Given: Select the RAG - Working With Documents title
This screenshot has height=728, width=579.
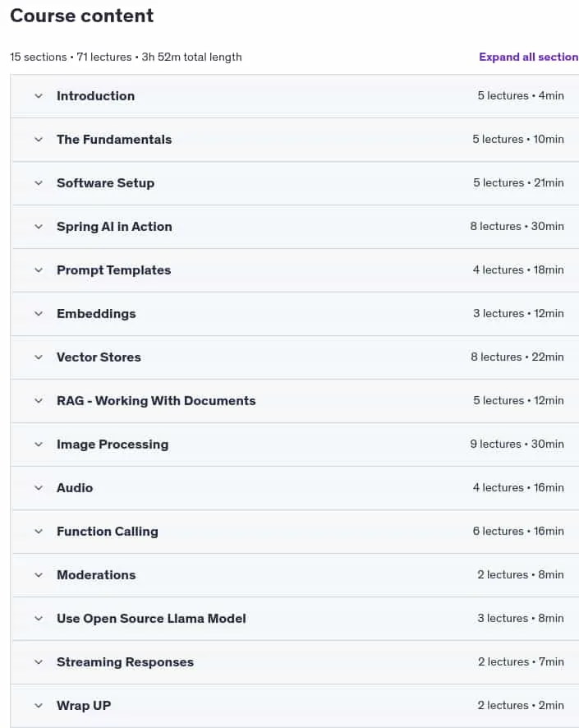Looking at the screenshot, I should tap(156, 401).
